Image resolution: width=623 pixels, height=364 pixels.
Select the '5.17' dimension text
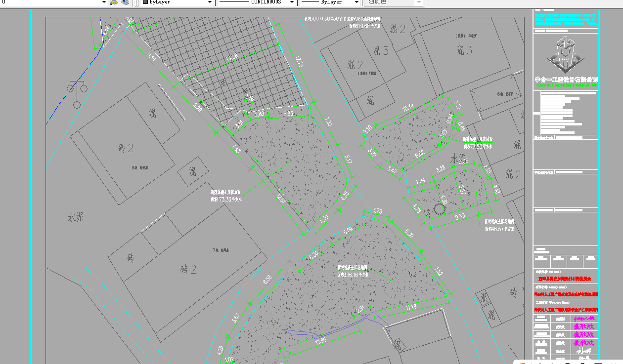click(x=348, y=159)
